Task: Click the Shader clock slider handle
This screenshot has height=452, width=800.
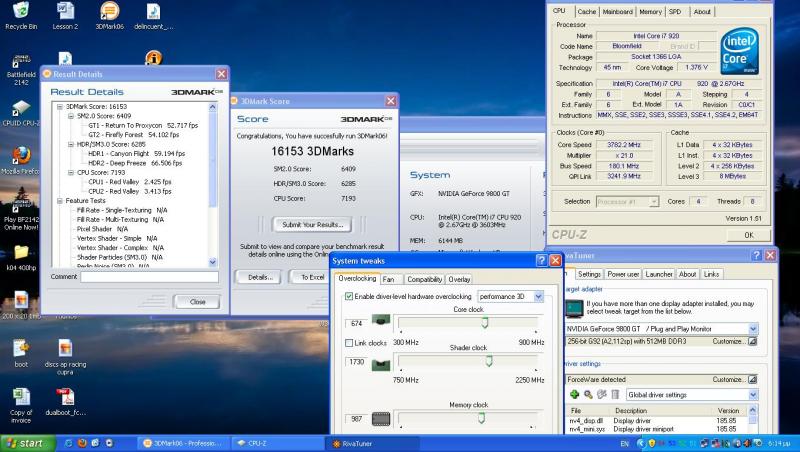Action: (489, 361)
